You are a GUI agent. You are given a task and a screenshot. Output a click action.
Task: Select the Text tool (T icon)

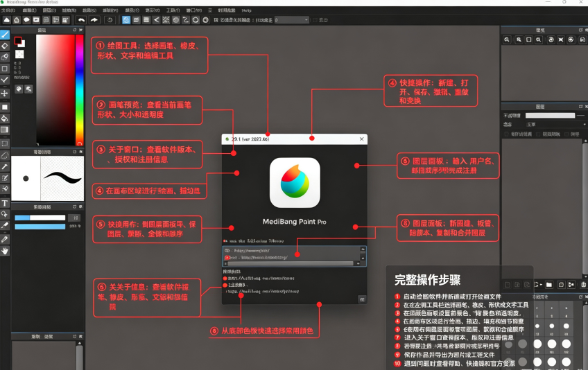click(4, 203)
